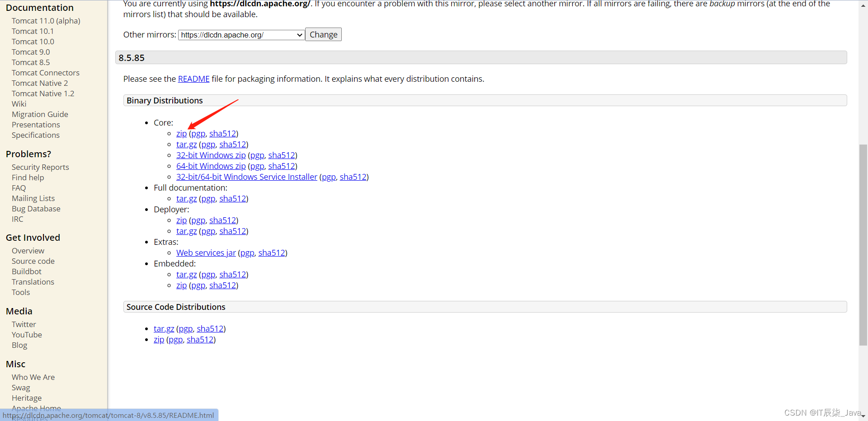Download the Embedded tar.gz
This screenshot has width=868, height=421.
(186, 275)
